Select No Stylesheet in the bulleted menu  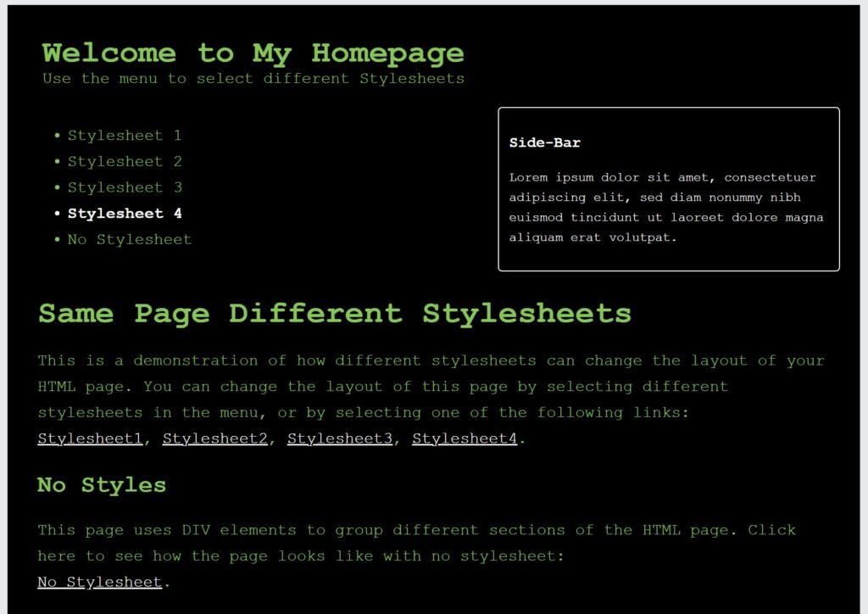click(130, 240)
